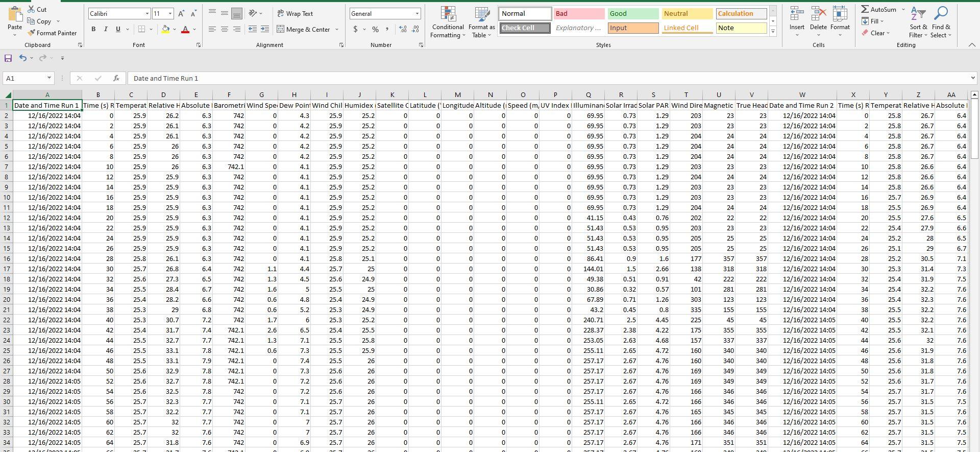Select all cells via corner triangle

[8, 95]
